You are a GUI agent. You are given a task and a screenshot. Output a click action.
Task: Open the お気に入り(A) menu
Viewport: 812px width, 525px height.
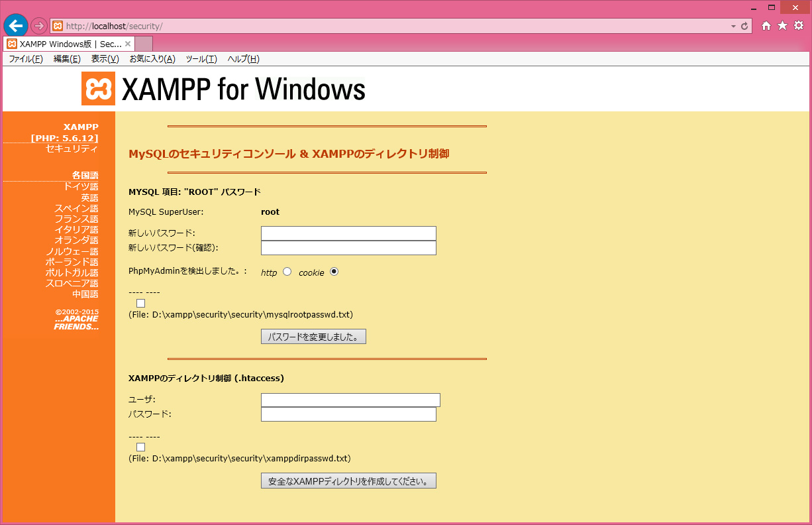pyautogui.click(x=152, y=59)
